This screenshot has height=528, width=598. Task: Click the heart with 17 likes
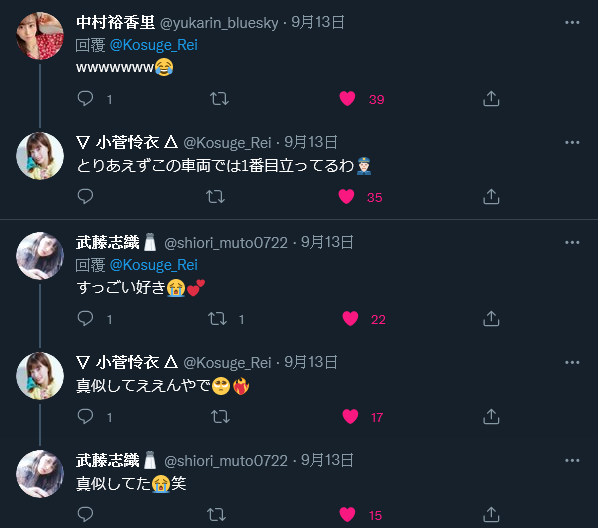point(350,417)
